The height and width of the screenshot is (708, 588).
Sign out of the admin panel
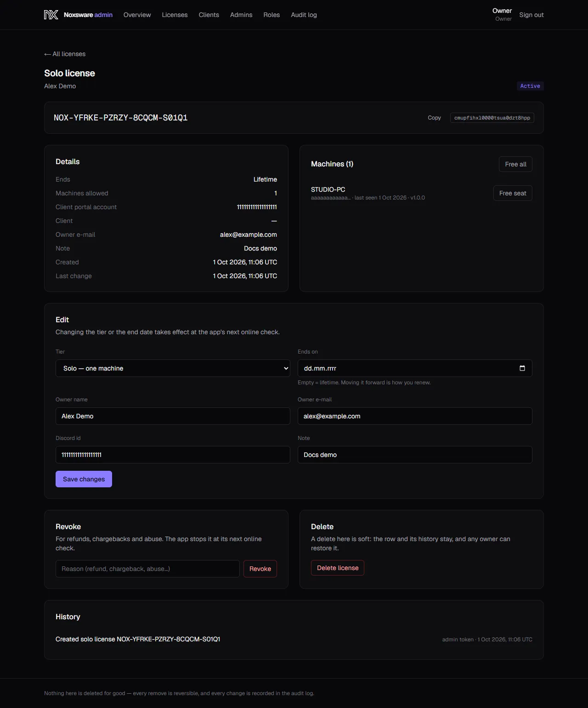[x=531, y=15]
